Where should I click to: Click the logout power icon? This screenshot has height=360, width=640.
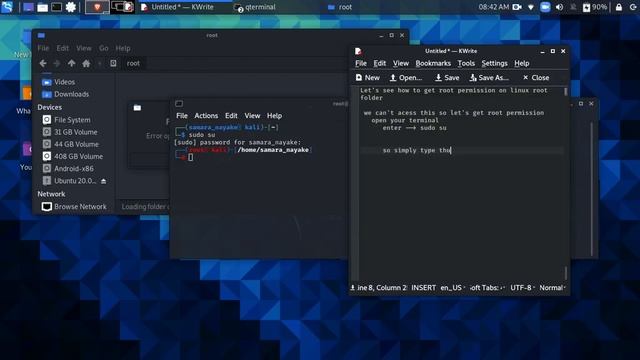pyautogui.click(x=633, y=7)
